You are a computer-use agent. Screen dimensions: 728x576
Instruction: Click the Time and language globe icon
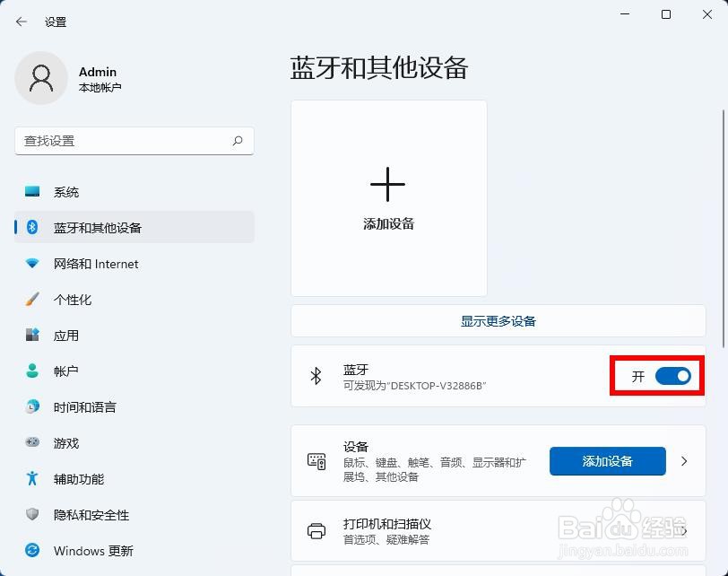click(32, 406)
